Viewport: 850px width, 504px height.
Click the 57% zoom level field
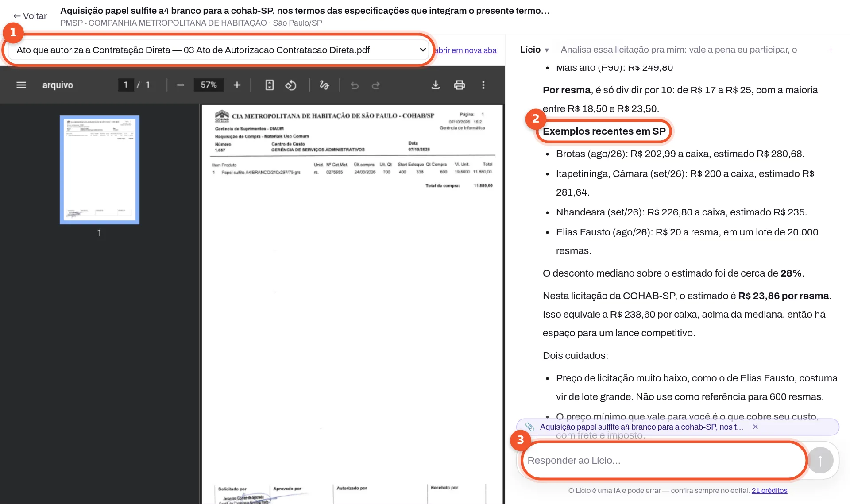(209, 85)
